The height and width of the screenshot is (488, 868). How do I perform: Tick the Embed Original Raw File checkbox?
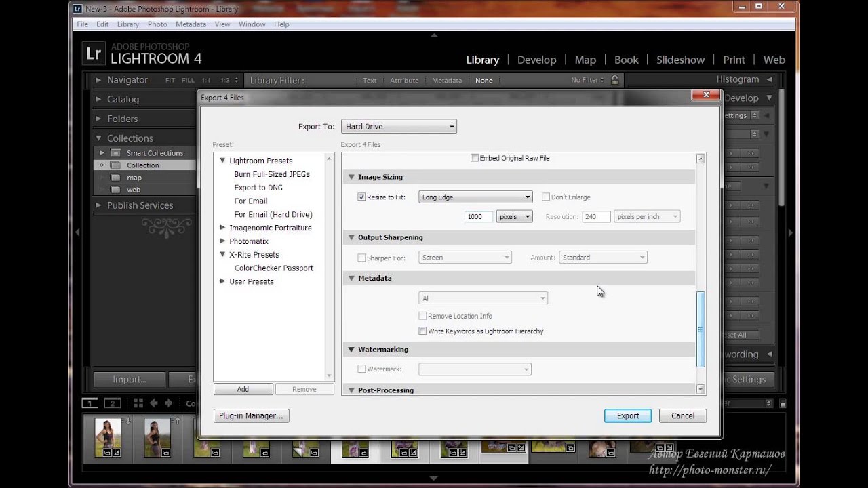[475, 158]
